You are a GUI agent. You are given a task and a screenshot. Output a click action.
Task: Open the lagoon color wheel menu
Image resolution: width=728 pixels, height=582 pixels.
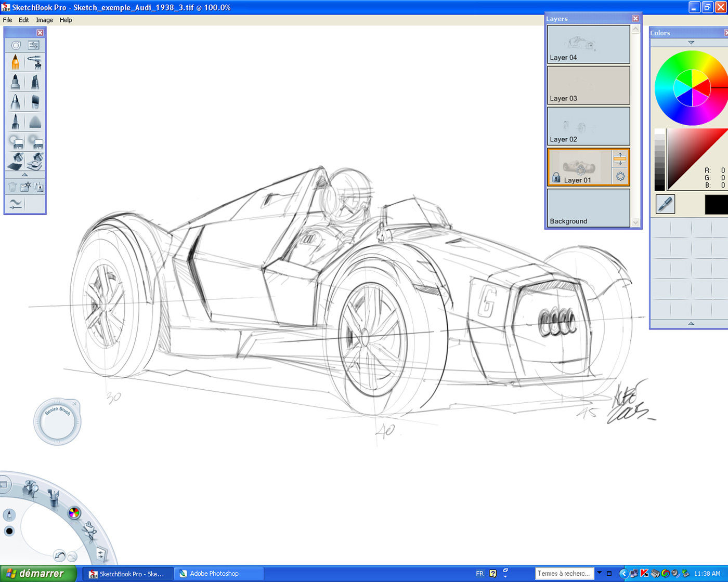tap(74, 513)
